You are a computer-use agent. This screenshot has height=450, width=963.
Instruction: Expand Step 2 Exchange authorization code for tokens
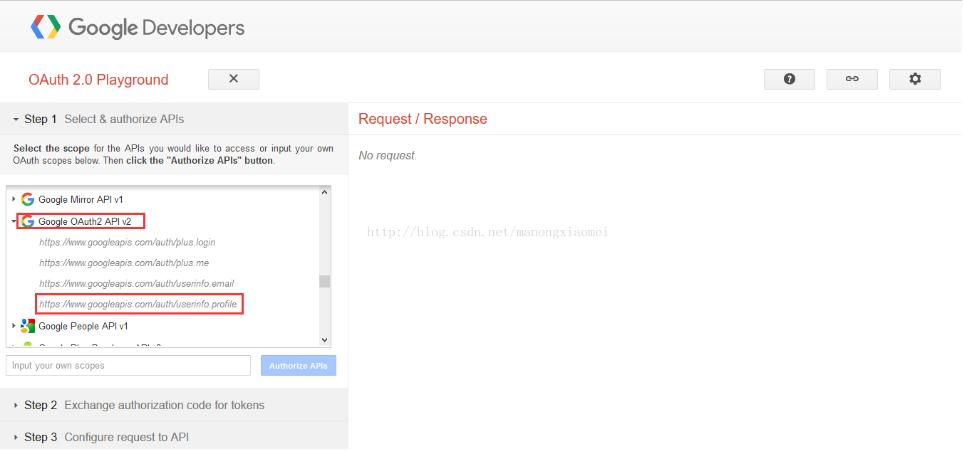174,405
